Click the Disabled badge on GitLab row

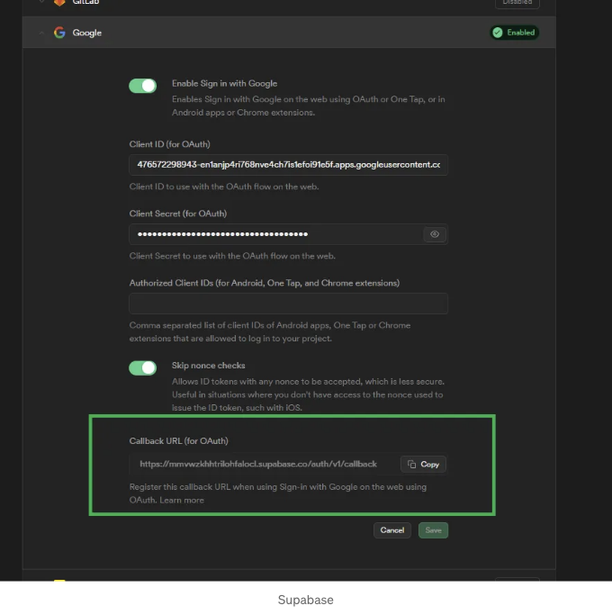click(x=517, y=3)
